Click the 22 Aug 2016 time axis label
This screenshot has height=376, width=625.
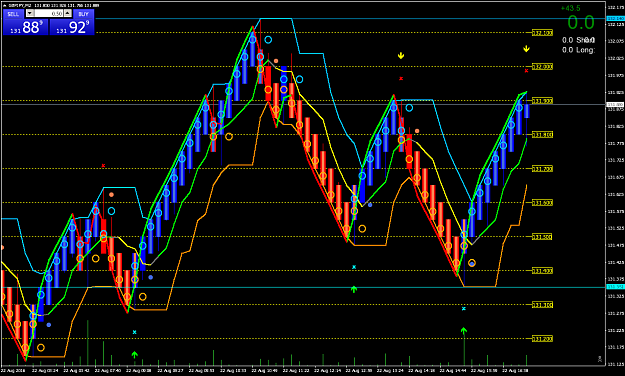13,370
